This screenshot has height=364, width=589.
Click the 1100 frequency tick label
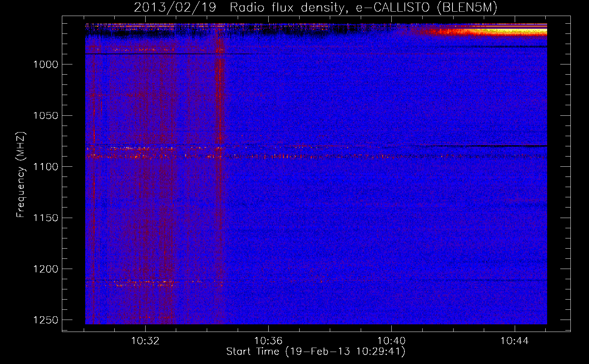(x=46, y=167)
